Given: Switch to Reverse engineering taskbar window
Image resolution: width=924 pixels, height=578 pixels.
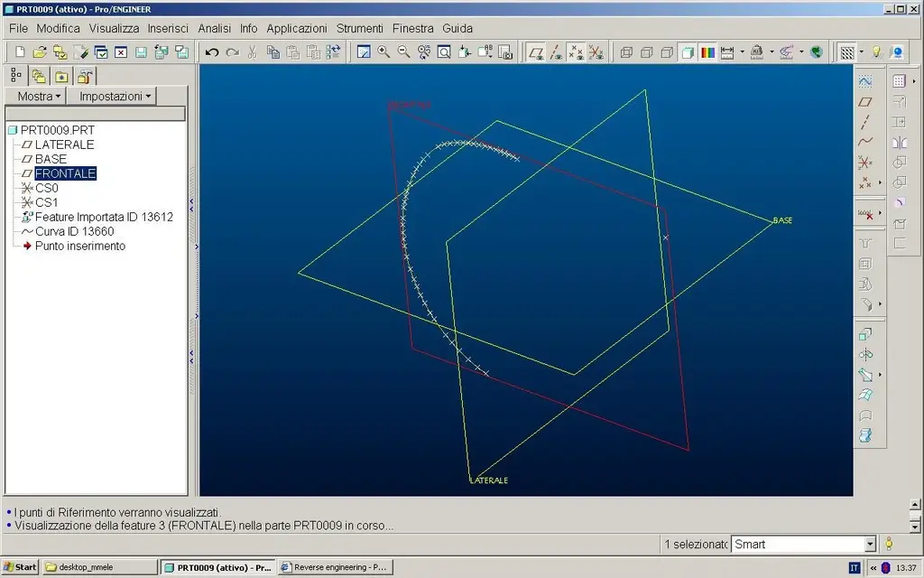Looking at the screenshot, I should pos(335,567).
